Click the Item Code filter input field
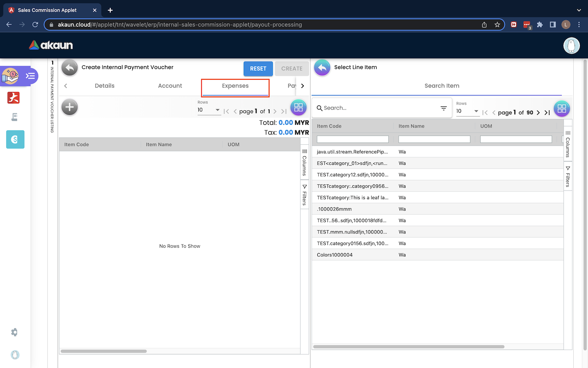The image size is (588, 368). click(x=353, y=139)
